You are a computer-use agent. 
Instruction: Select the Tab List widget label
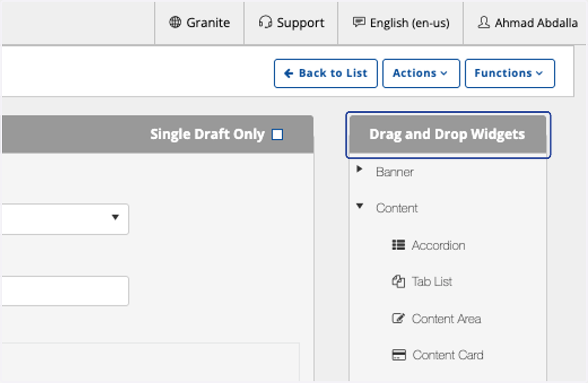tap(432, 281)
